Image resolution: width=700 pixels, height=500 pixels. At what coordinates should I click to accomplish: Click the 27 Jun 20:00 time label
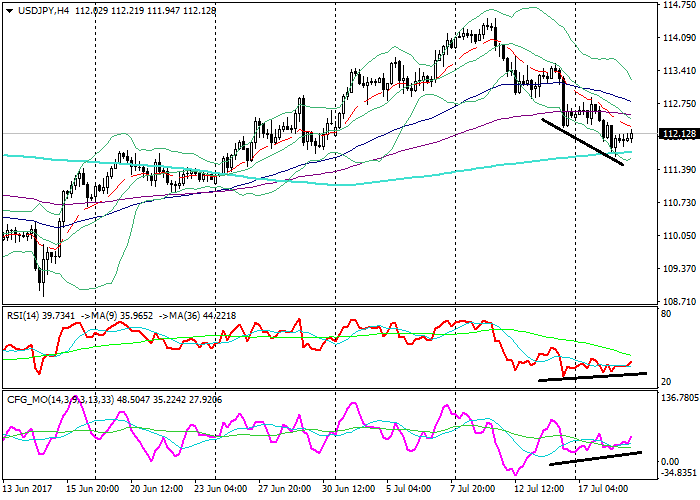click(x=284, y=489)
